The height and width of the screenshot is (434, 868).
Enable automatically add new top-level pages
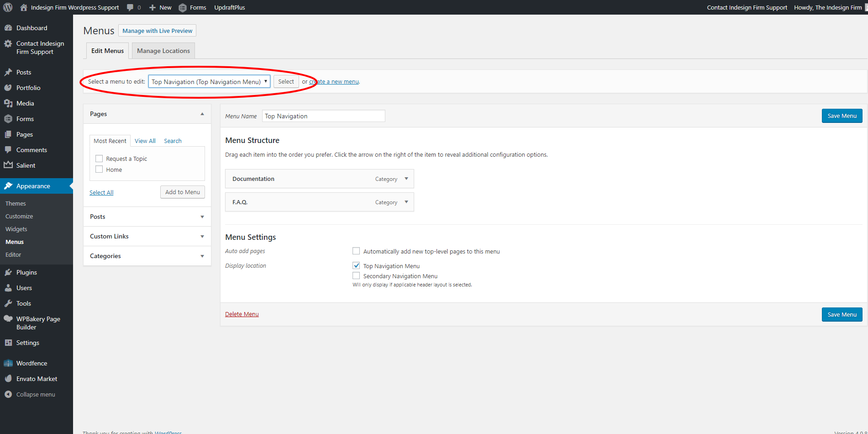pos(356,251)
